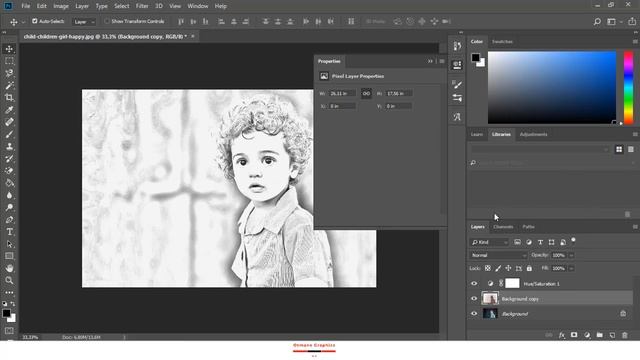Hide the Background copy layer
Image resolution: width=640 pixels, height=360 pixels.
[x=474, y=298]
